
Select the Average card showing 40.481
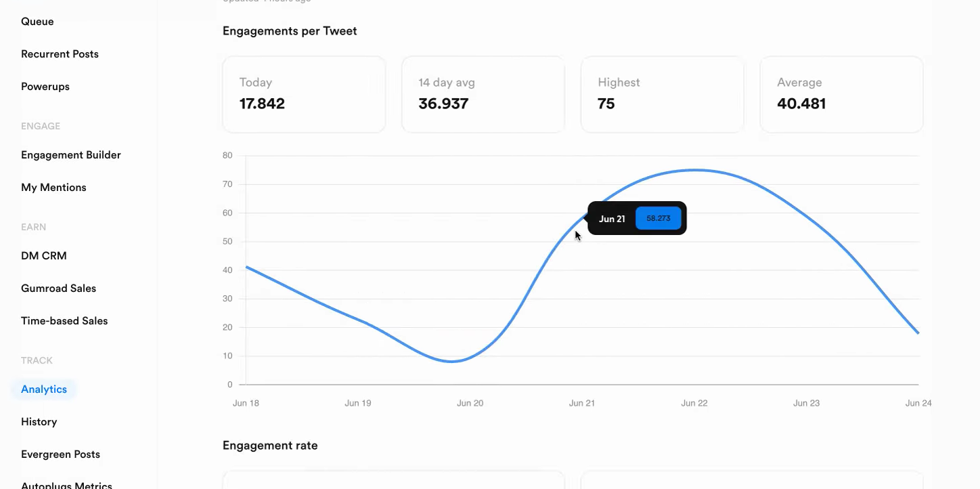pyautogui.click(x=841, y=94)
